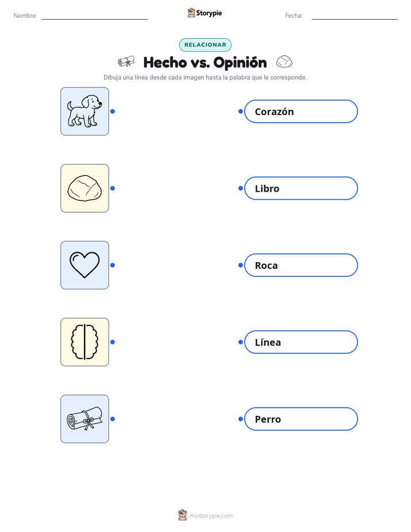Click the scroll icon beside the title
Screen dimensions: 411x532
[126, 62]
